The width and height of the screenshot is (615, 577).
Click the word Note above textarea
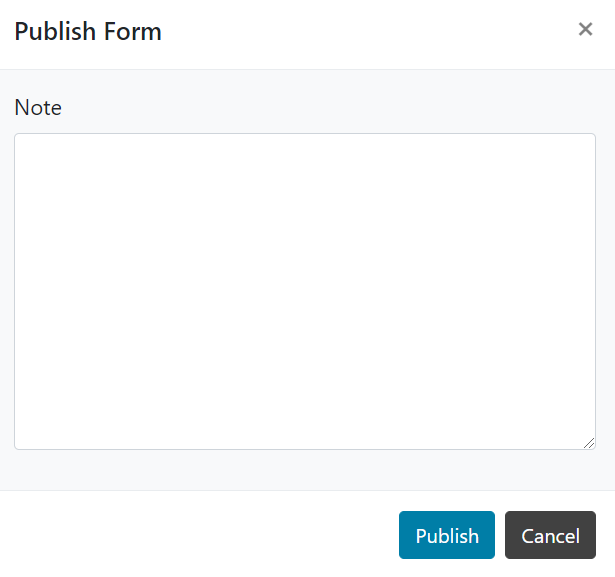coord(38,107)
